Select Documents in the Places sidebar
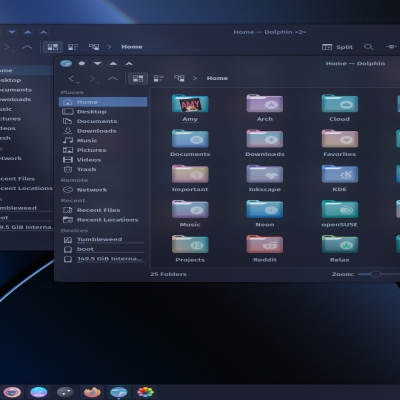 coord(103,121)
